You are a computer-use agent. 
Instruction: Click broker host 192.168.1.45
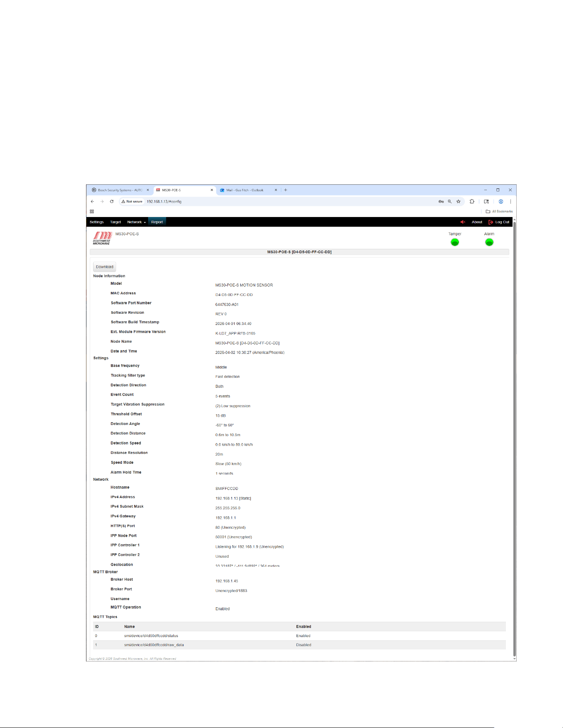tap(227, 581)
